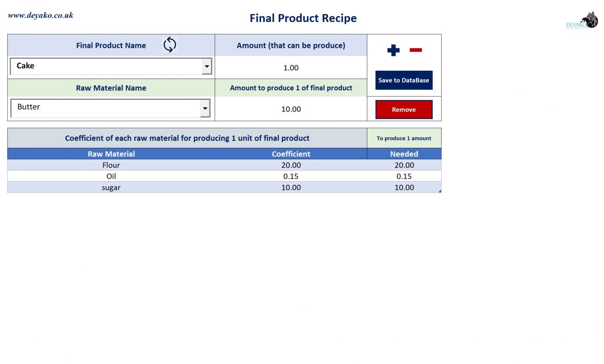The width and height of the screenshot is (604, 364).
Task: Select the Flour row in the coefficient table
Action: click(x=111, y=165)
